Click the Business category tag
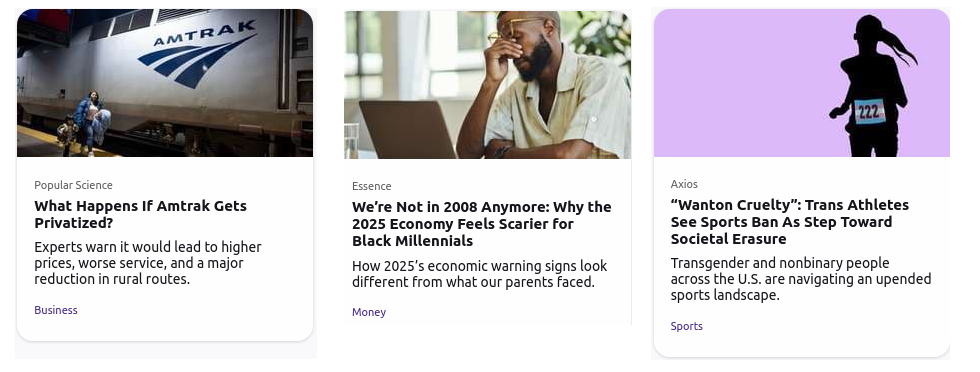980x372 pixels. [56, 310]
